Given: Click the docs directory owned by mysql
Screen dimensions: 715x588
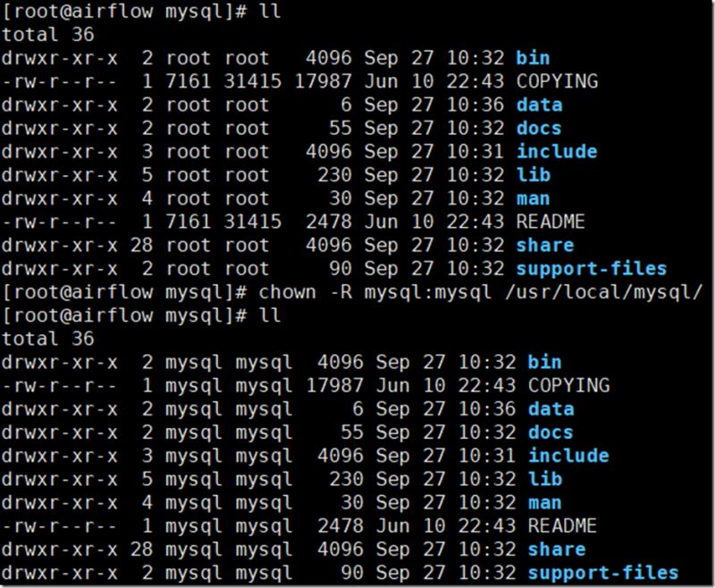Looking at the screenshot, I should click(551, 432).
